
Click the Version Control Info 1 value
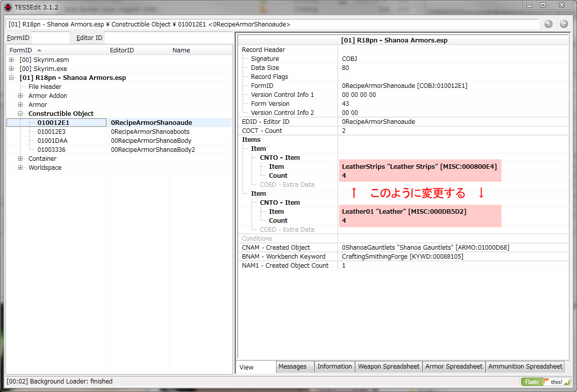(359, 95)
